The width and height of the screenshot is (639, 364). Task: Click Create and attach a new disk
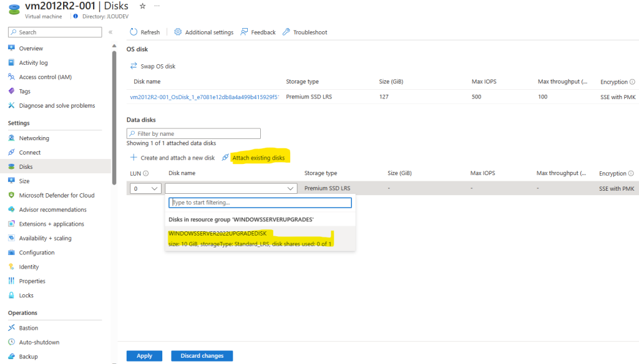178,158
